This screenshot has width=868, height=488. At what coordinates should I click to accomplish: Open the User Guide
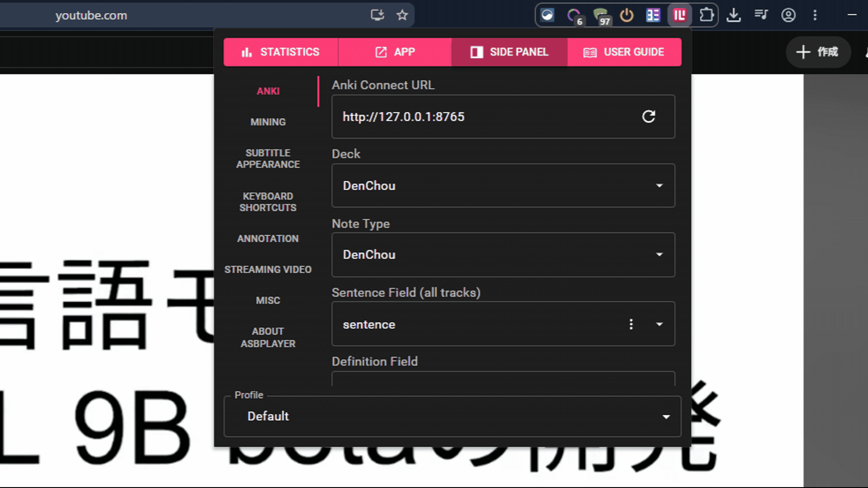(x=624, y=52)
